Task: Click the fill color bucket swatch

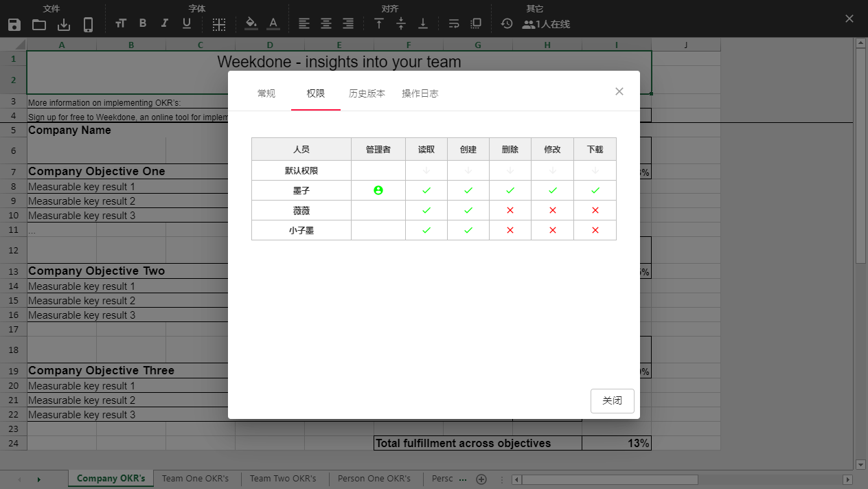Action: [251, 24]
